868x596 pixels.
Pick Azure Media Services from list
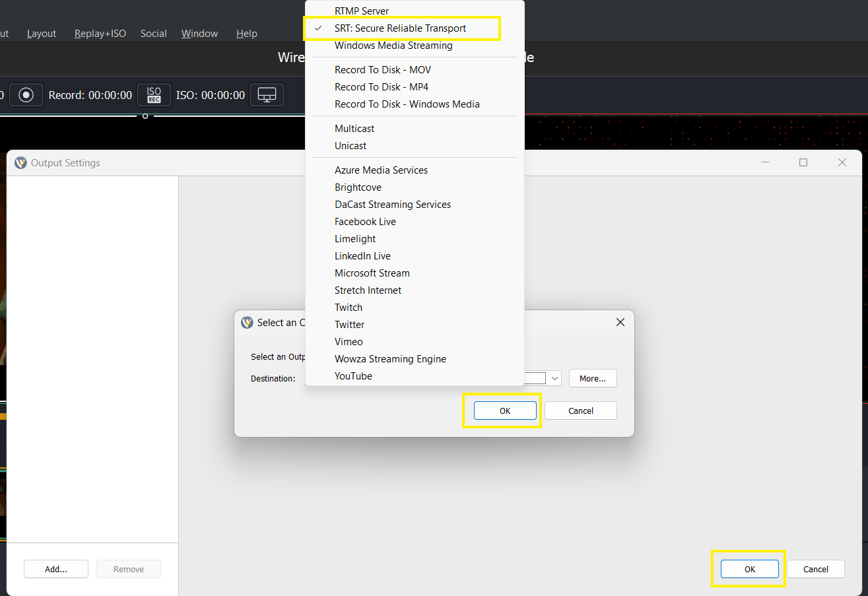[x=415, y=170]
